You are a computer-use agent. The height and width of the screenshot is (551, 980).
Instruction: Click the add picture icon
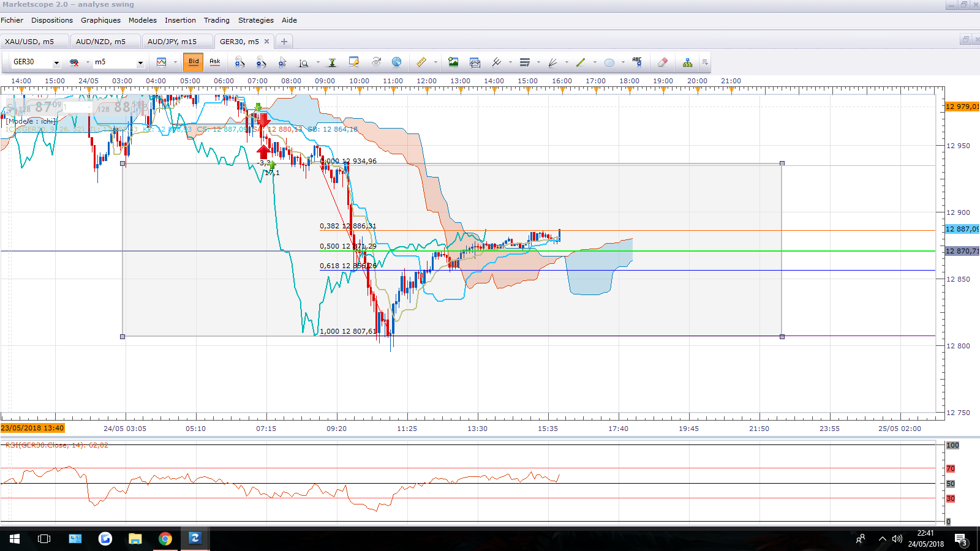[x=453, y=62]
